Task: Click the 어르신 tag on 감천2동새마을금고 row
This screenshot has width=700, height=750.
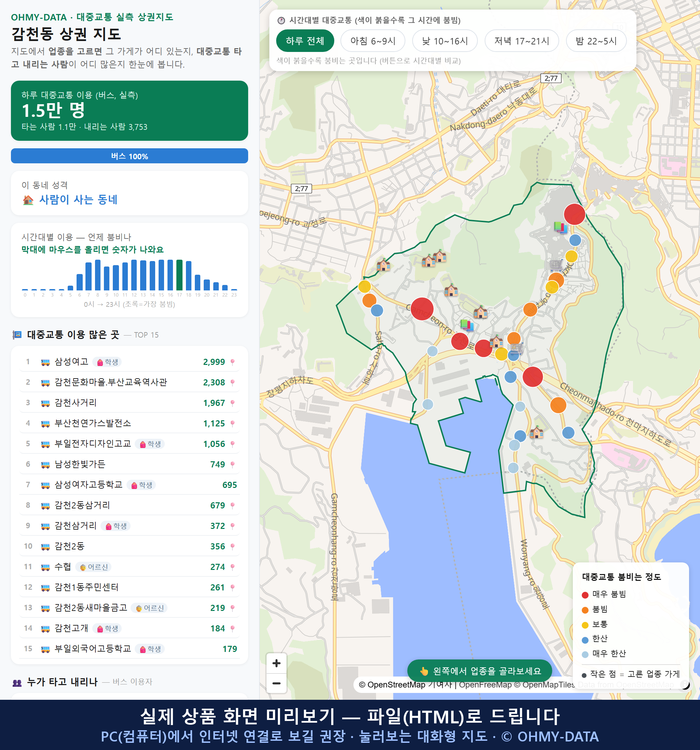Action: point(149,608)
